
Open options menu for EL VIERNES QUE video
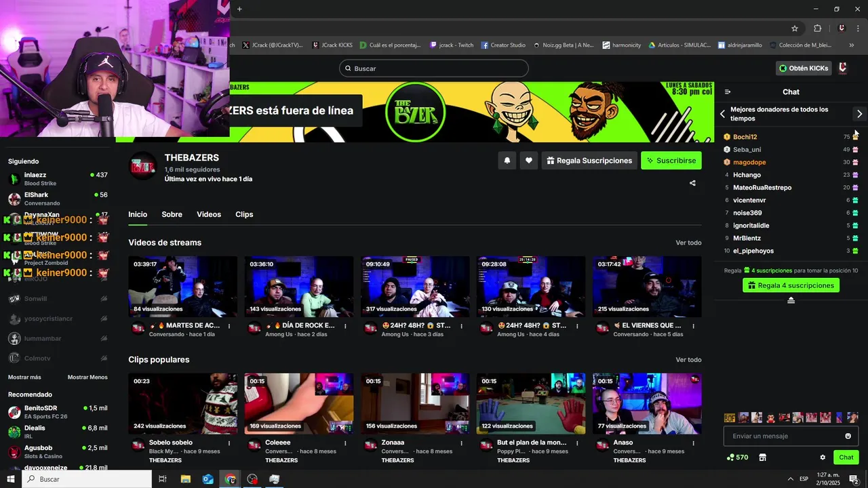click(x=693, y=326)
